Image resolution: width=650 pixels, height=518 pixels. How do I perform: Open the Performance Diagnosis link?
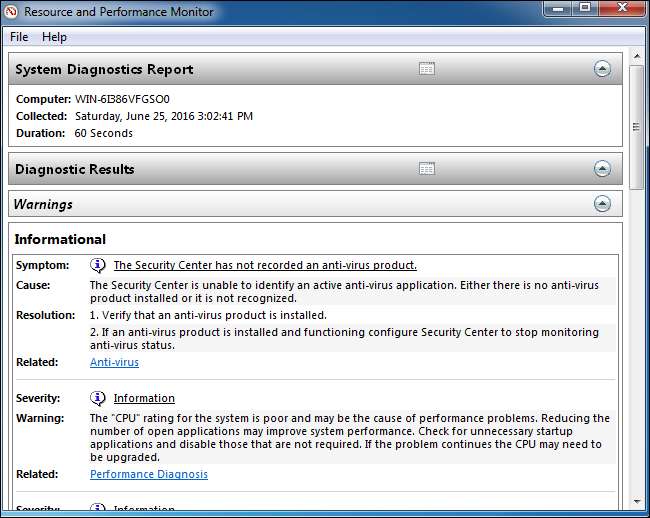pos(149,474)
